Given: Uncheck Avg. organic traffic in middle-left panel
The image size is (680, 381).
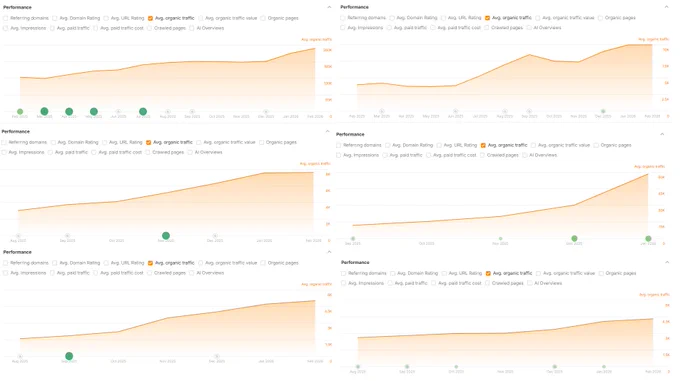Looking at the screenshot, I should click(x=149, y=142).
